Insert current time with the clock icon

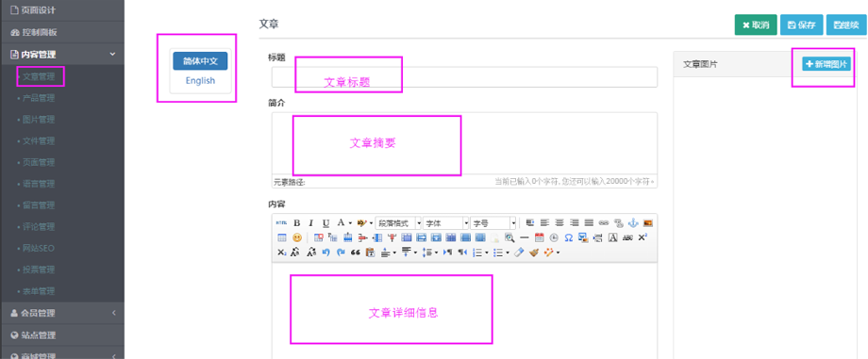point(554,237)
